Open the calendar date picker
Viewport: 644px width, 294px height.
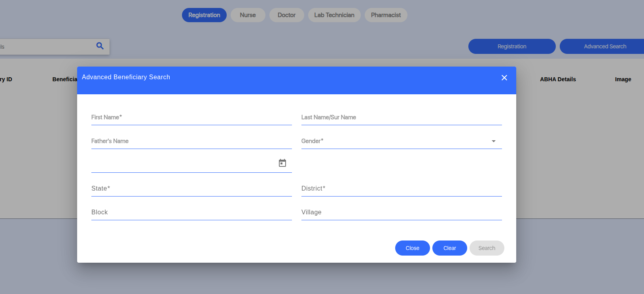click(282, 163)
